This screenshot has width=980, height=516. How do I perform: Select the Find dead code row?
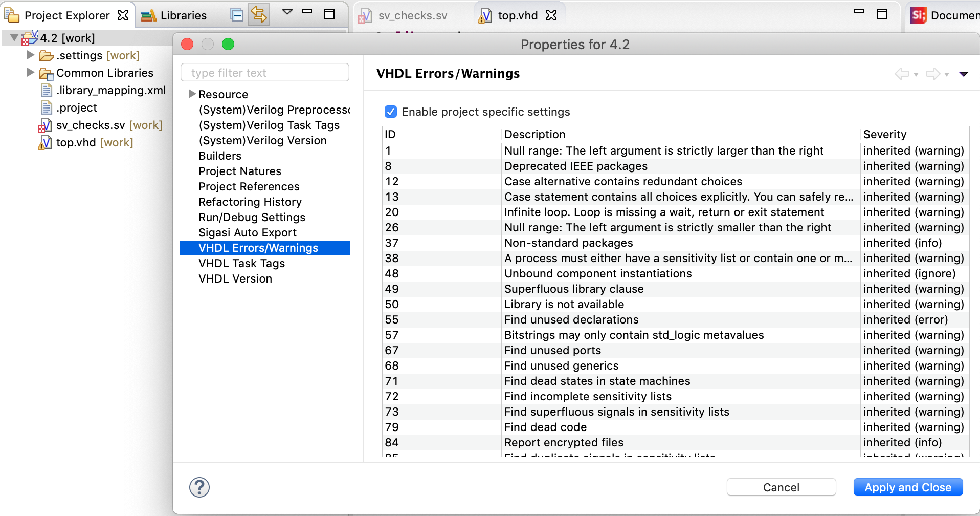point(675,427)
